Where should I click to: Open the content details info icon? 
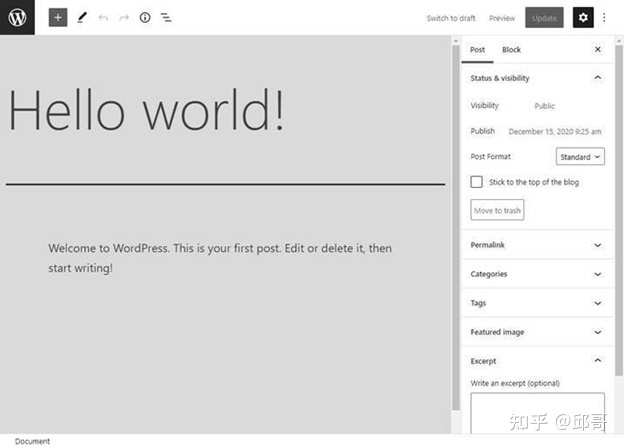(145, 18)
